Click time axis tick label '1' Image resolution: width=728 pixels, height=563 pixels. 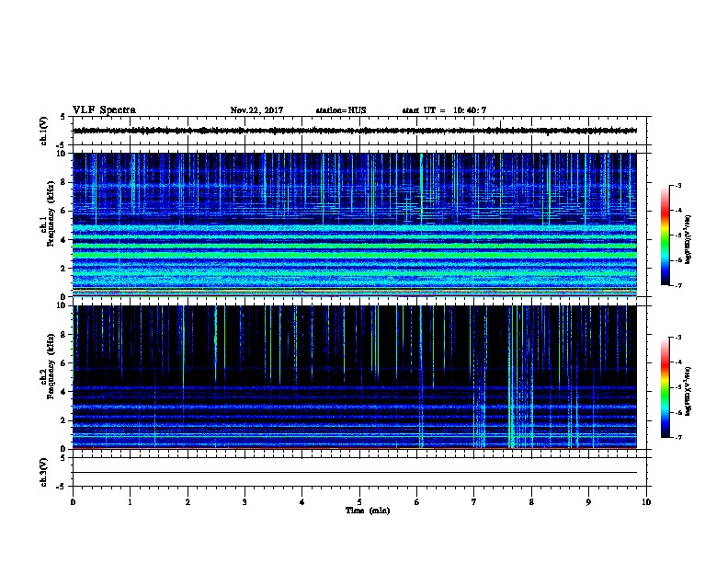[130, 502]
